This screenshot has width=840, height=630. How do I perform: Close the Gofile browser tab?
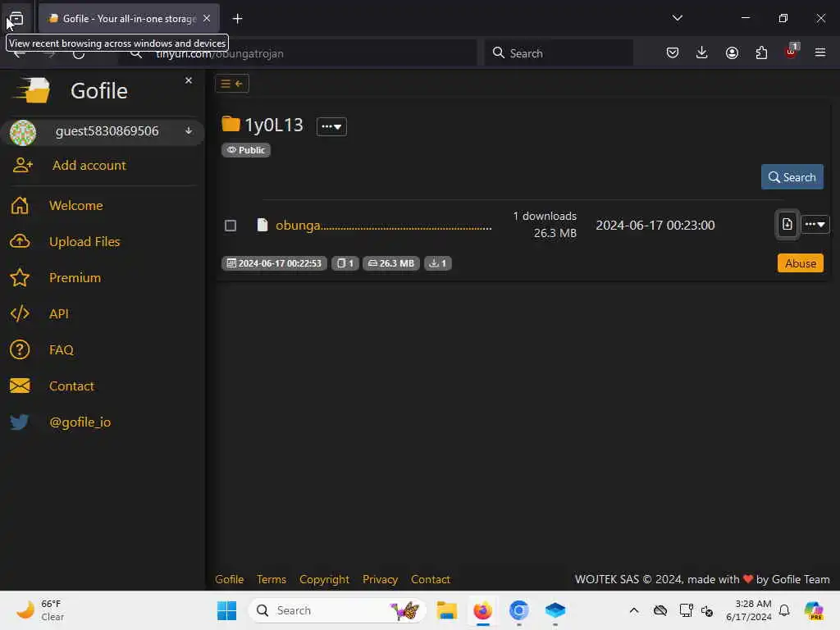207,18
